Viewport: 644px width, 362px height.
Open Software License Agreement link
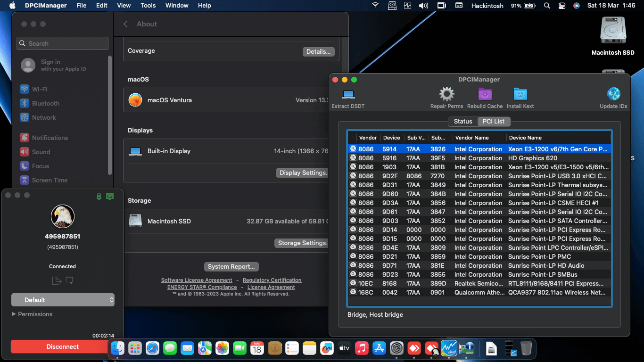(x=197, y=280)
